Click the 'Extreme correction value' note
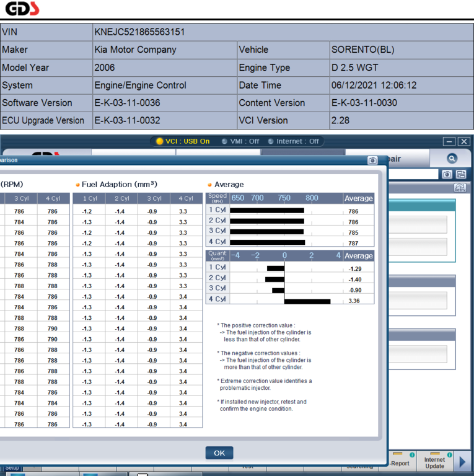Screen dimensions: 474x476 [265, 384]
